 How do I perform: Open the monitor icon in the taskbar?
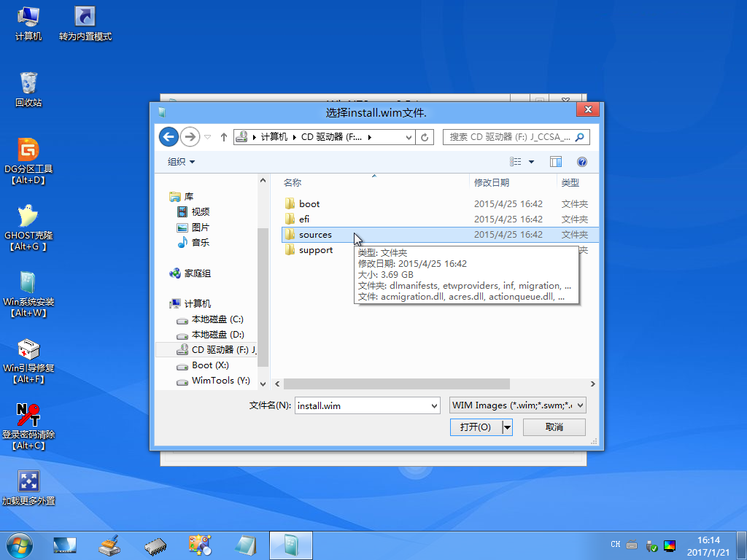pyautogui.click(x=65, y=545)
